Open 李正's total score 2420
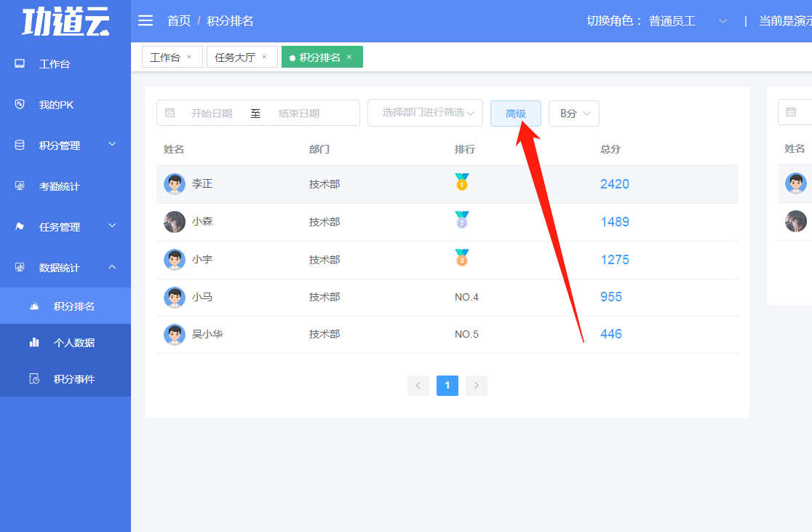 pos(615,184)
